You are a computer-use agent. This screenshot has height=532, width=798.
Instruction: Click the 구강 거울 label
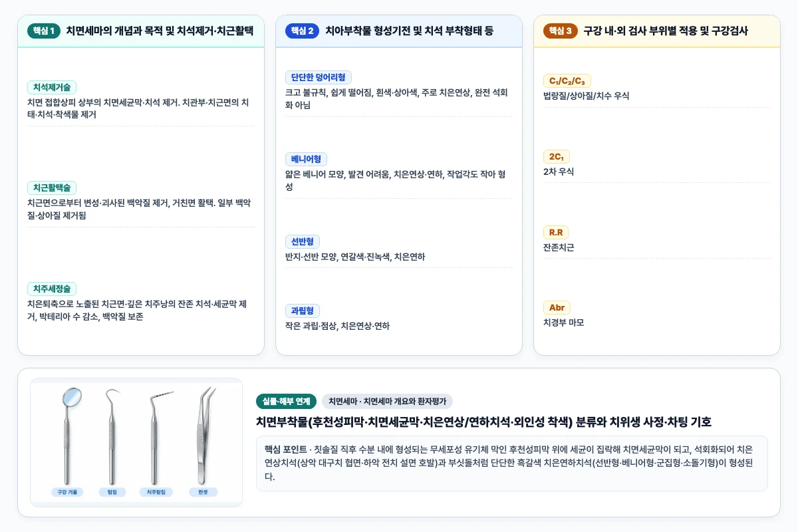pos(68,492)
